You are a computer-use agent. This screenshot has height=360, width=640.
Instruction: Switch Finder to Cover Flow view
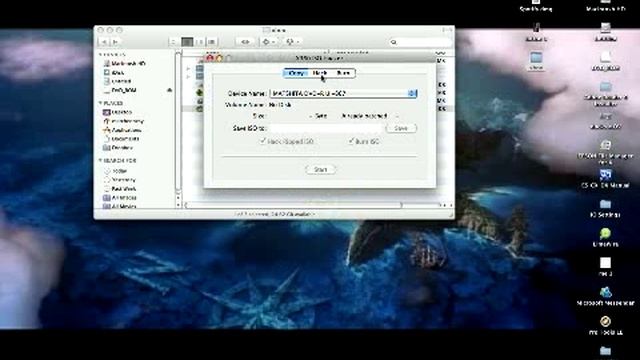(212, 42)
